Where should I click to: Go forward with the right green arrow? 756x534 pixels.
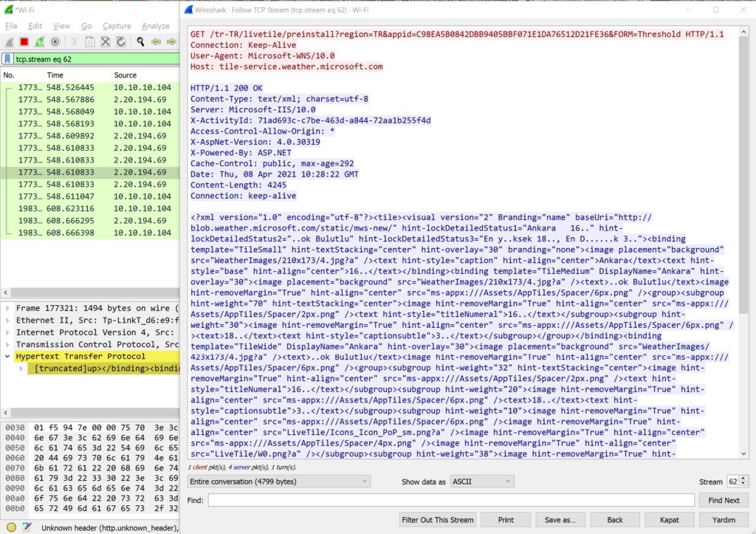[171, 42]
